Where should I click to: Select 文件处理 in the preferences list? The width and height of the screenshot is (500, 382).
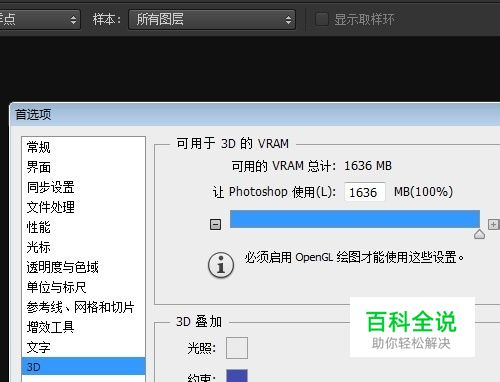[83, 207]
